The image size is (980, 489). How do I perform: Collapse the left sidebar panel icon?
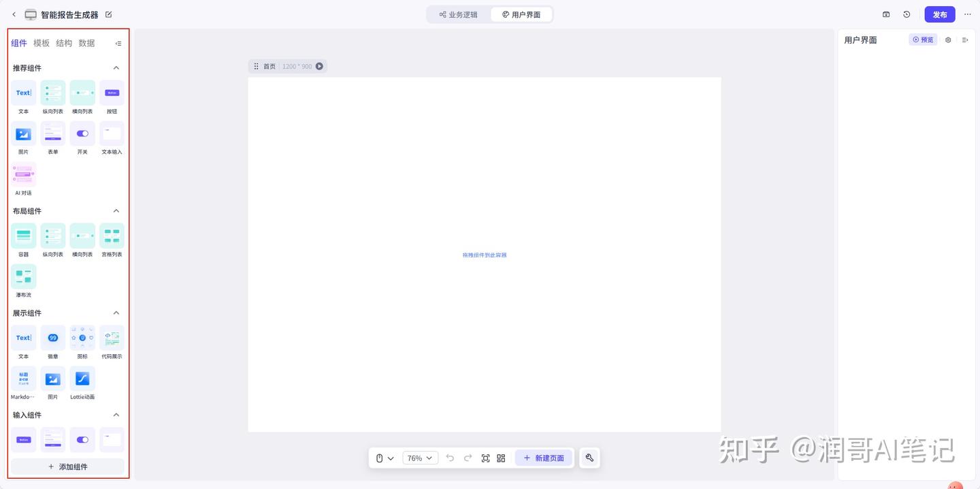click(x=118, y=44)
